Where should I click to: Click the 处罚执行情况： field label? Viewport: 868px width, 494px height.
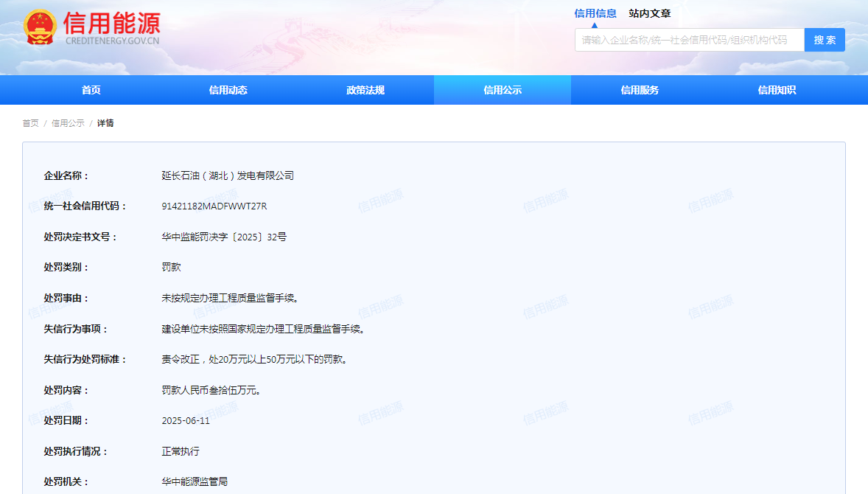coord(76,451)
